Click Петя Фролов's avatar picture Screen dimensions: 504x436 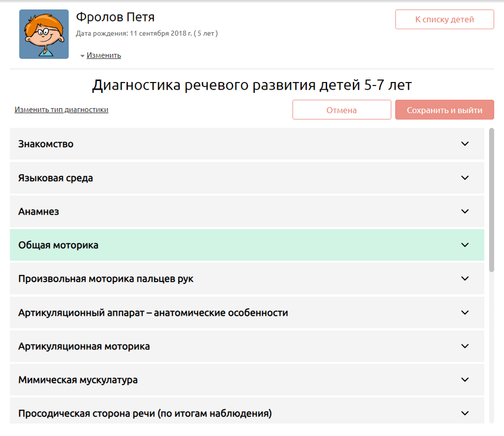(44, 34)
